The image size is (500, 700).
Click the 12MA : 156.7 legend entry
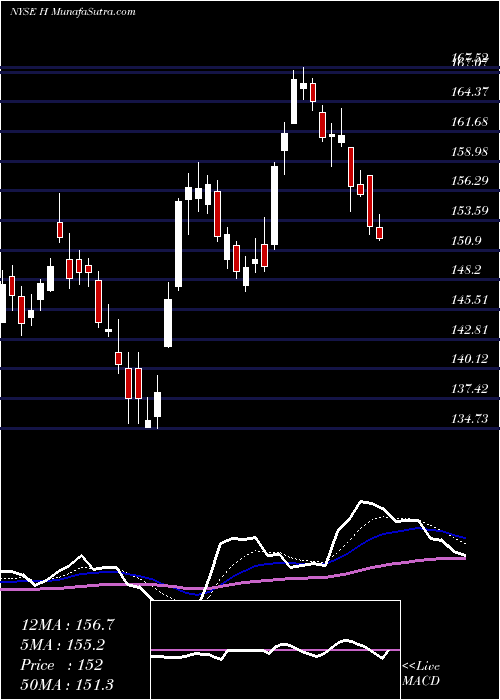68,625
